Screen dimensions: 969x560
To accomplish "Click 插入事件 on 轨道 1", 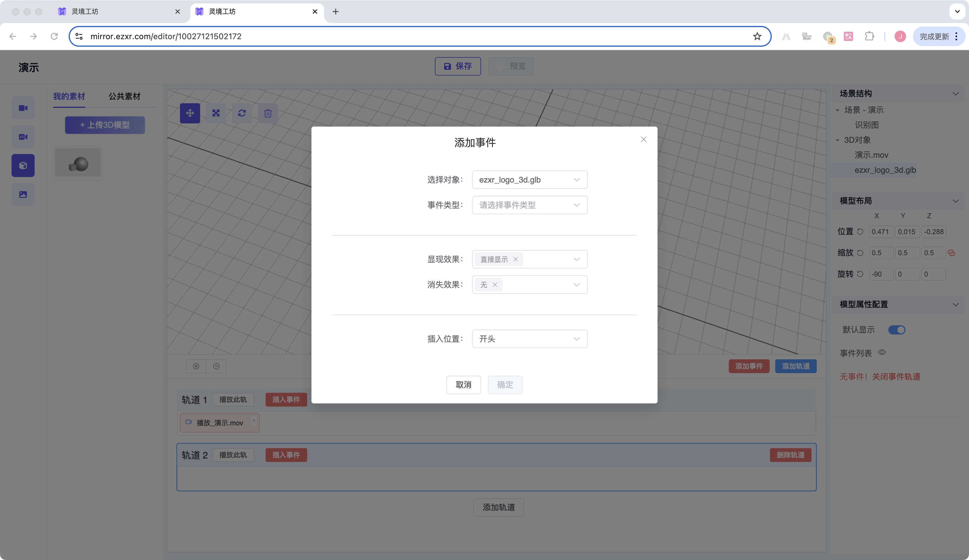I will 286,400.
